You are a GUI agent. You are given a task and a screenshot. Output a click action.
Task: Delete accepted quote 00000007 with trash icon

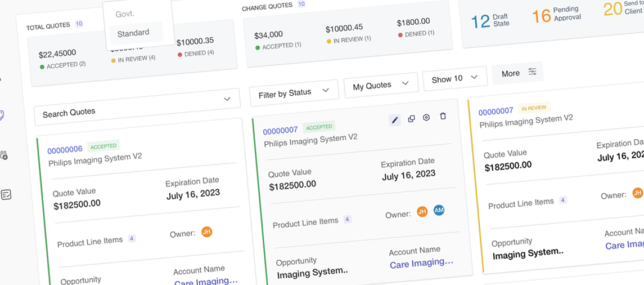[x=443, y=116]
